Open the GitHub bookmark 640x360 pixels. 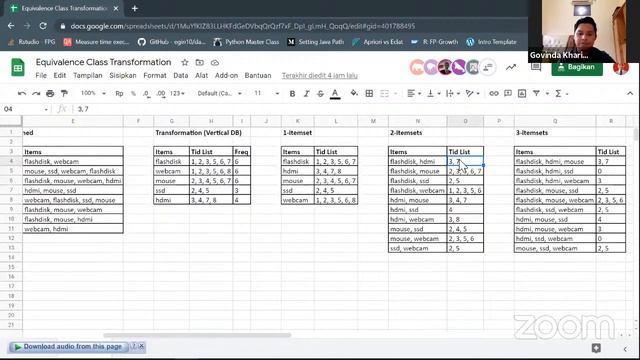171,42
